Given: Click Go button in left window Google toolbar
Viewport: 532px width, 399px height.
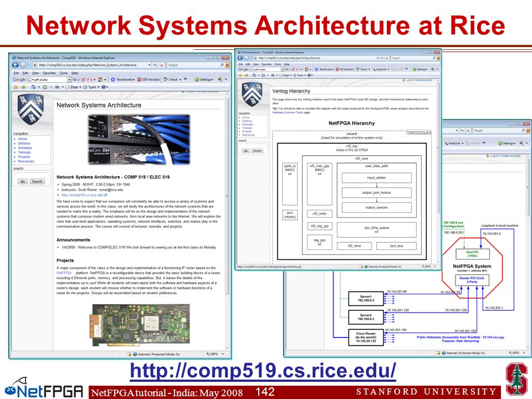Looking at the screenshot, I should point(75,79).
